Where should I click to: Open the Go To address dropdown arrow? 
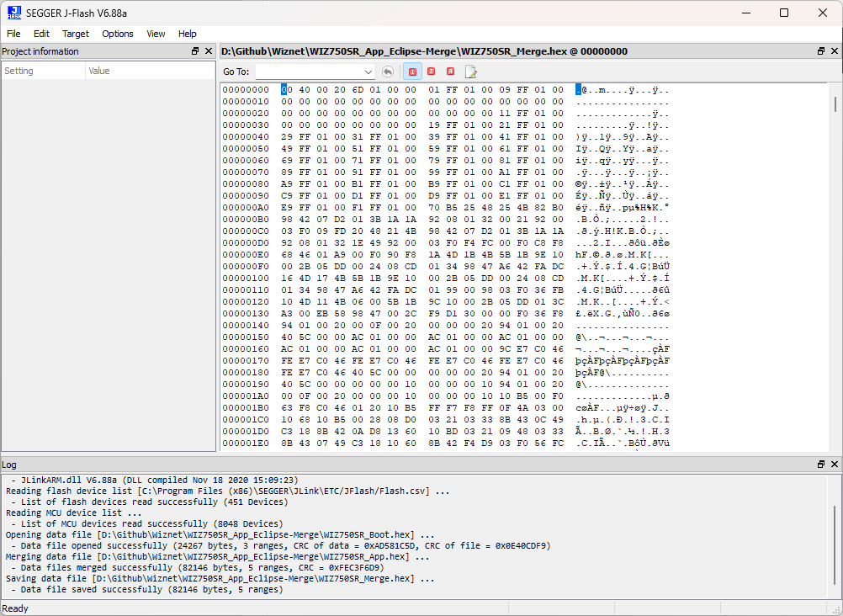368,72
